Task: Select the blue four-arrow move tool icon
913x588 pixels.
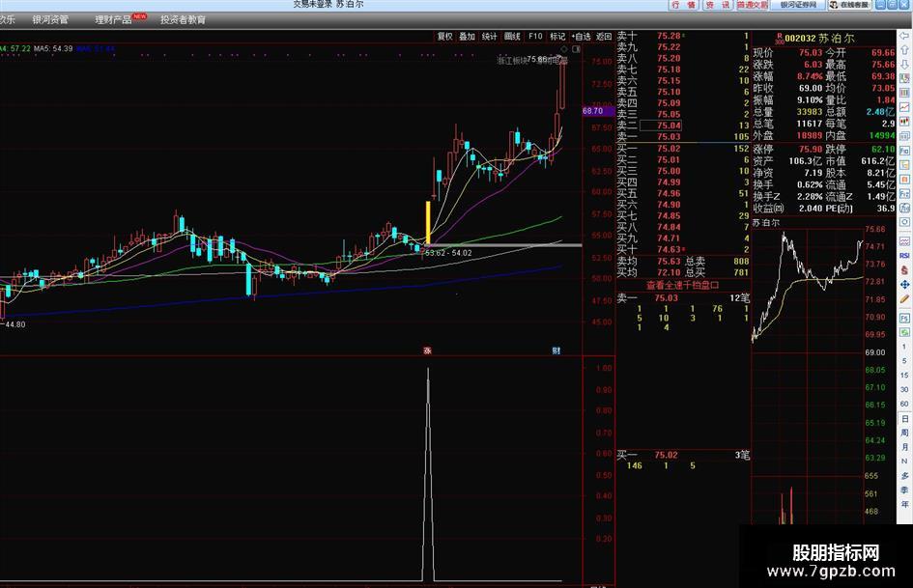Action: 904,285
